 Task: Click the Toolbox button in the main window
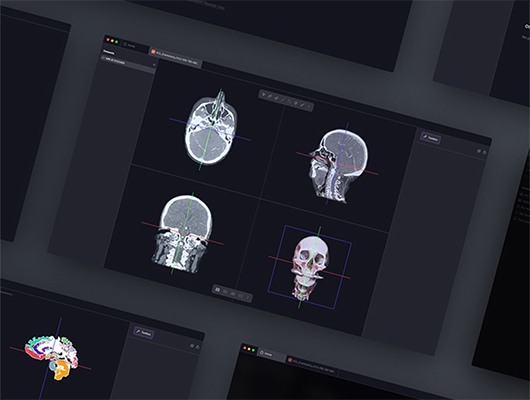430,138
